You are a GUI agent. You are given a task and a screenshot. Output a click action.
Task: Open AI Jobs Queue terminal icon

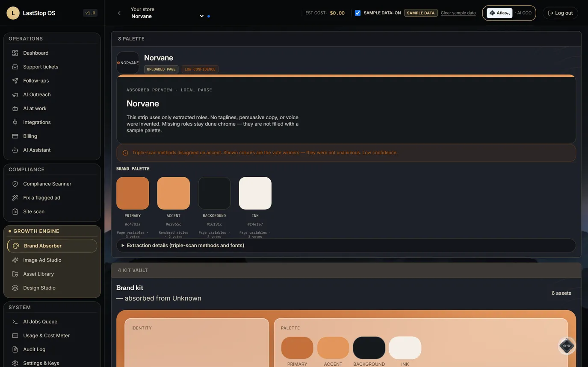pyautogui.click(x=15, y=322)
